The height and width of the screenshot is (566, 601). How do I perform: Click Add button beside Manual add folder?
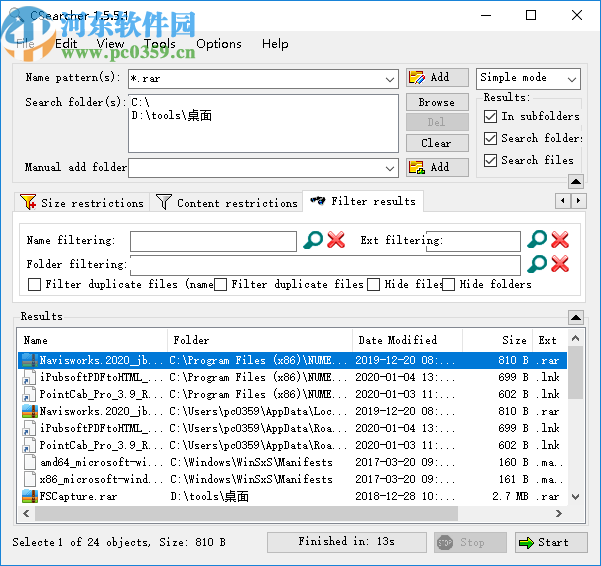[x=437, y=167]
